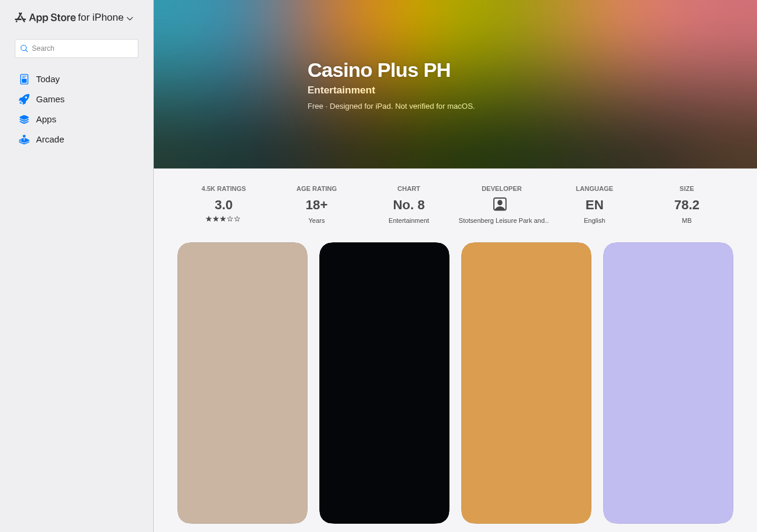Screen dimensions: 757x532
Task: Click the MB size unit label
Action: 687,220
